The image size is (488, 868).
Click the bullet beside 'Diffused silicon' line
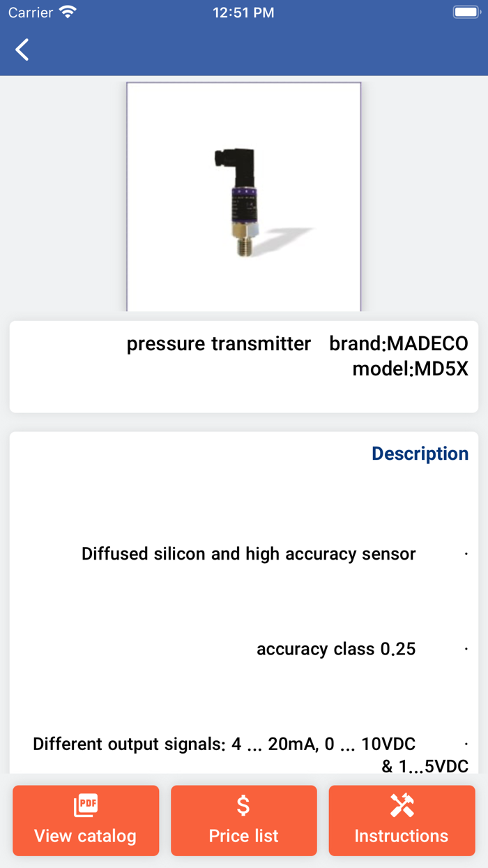(466, 555)
